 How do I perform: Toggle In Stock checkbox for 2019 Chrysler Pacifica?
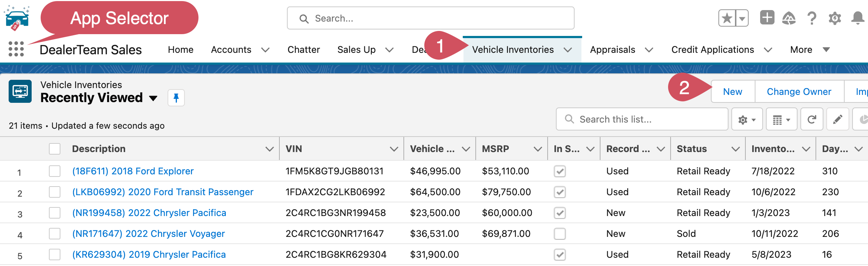tap(560, 254)
